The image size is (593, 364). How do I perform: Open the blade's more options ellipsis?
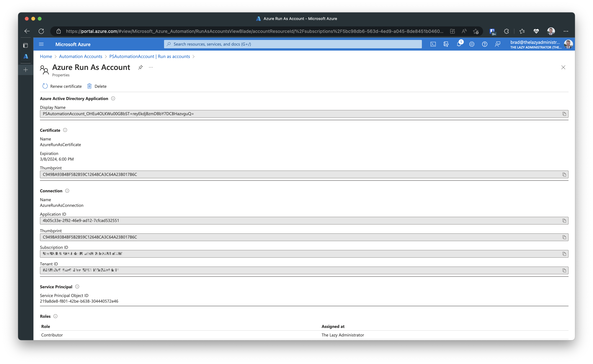point(151,67)
